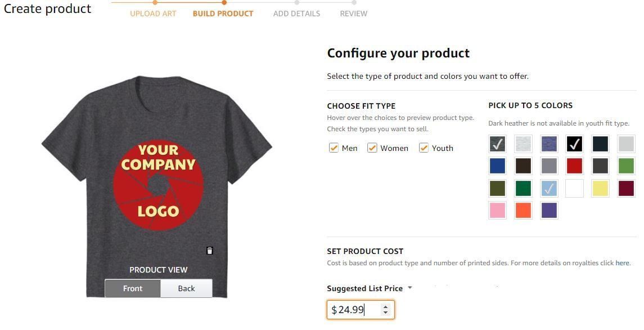Toggle the Women fit type checkbox
The image size is (644, 330).
(x=372, y=148)
